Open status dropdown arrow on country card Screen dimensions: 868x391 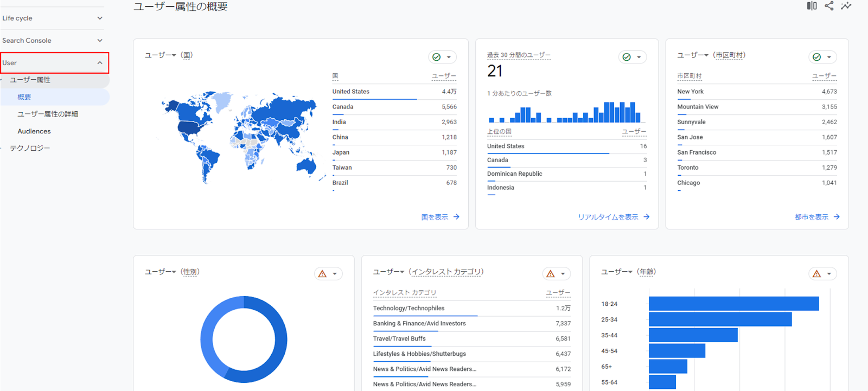449,57
